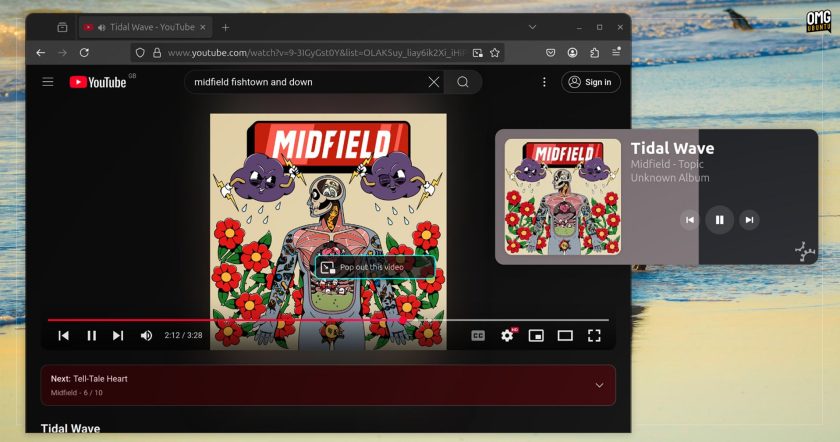The width and height of the screenshot is (840, 442).
Task: Enable the miniplayer in the player
Action: pyautogui.click(x=536, y=335)
